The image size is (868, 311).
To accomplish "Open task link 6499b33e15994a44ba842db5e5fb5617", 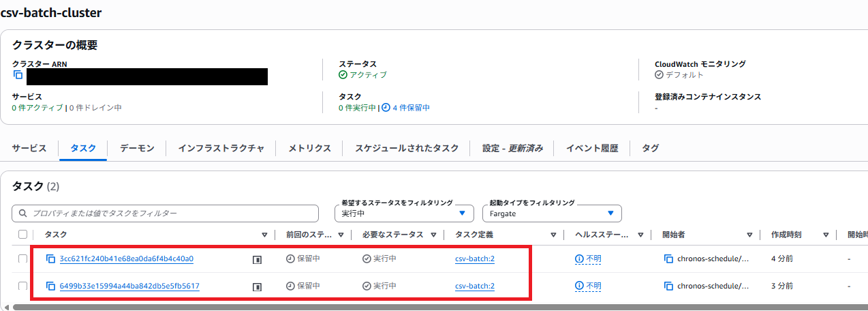I will pyautogui.click(x=129, y=286).
